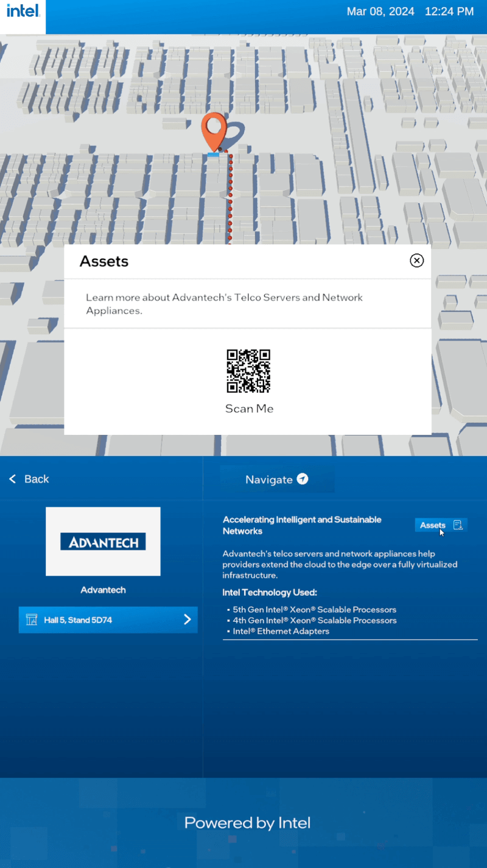Click the QR code in the Assets popup
Screen dimensions: 487x868
248,371
